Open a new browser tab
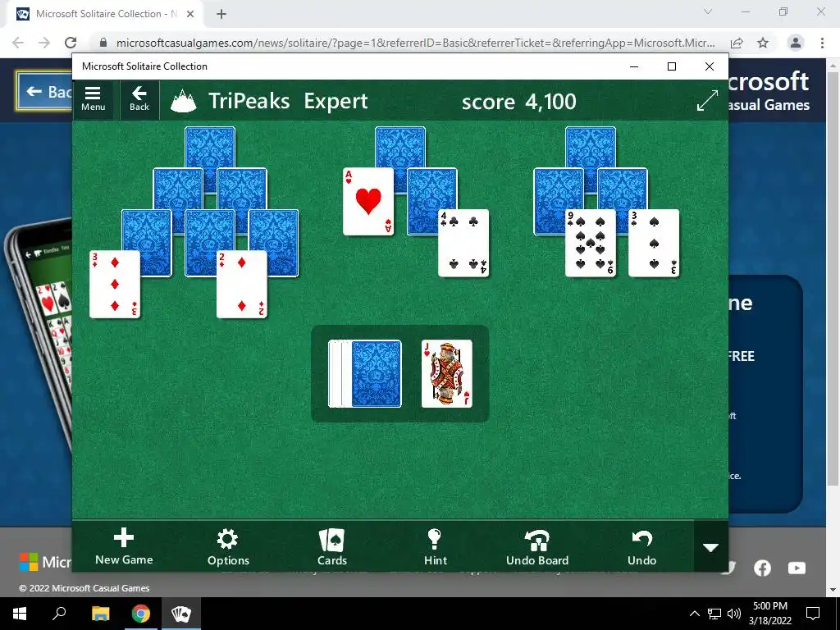This screenshot has height=630, width=840. [x=221, y=14]
